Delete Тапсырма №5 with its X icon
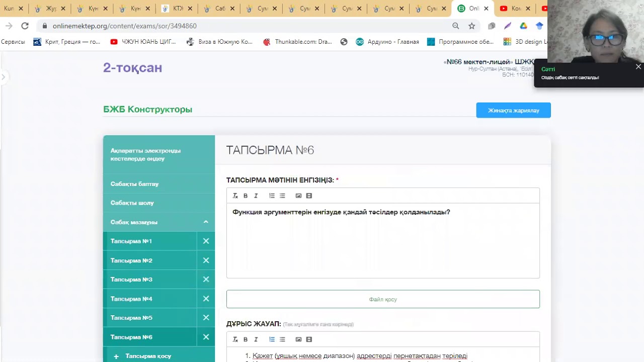The width and height of the screenshot is (644, 362). tap(206, 318)
